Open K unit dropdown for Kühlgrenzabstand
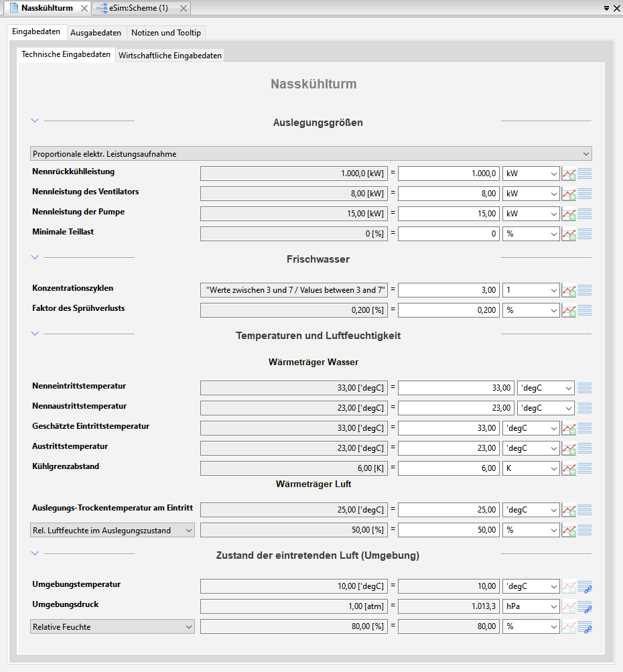This screenshot has height=672, width=623. tap(531, 468)
